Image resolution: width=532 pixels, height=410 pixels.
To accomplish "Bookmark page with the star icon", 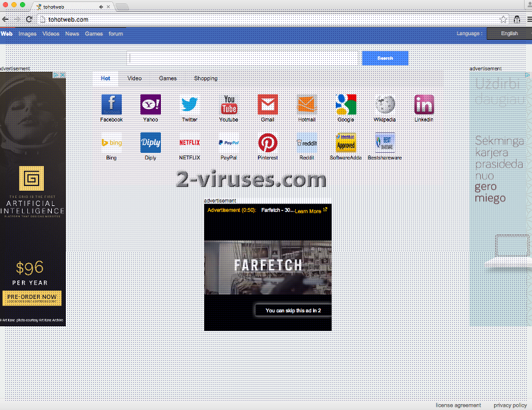I will click(x=503, y=20).
